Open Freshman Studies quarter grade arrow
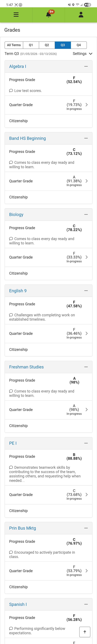This screenshot has height=644, width=97. coord(87,410)
